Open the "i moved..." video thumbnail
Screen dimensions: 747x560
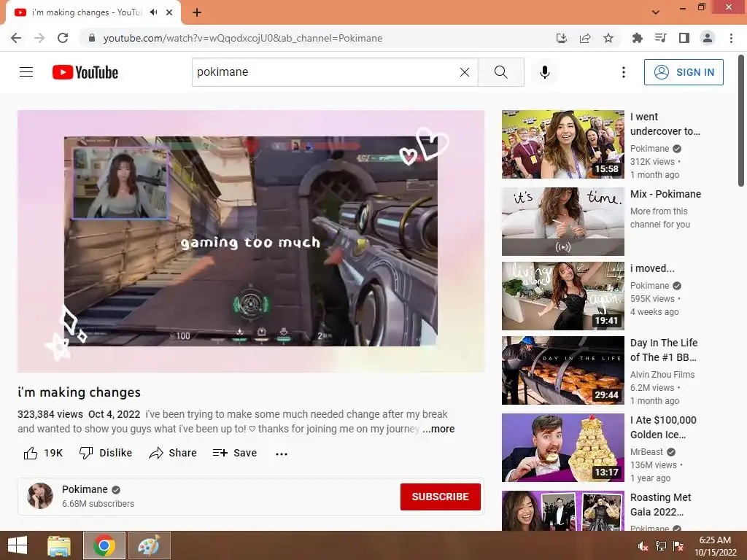coord(562,296)
